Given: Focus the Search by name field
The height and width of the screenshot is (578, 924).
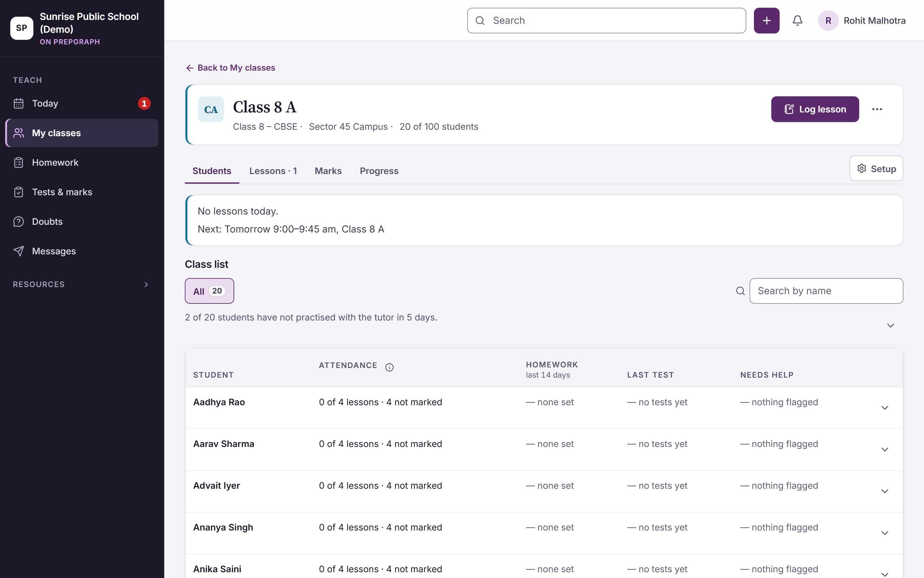Looking at the screenshot, I should point(826,291).
